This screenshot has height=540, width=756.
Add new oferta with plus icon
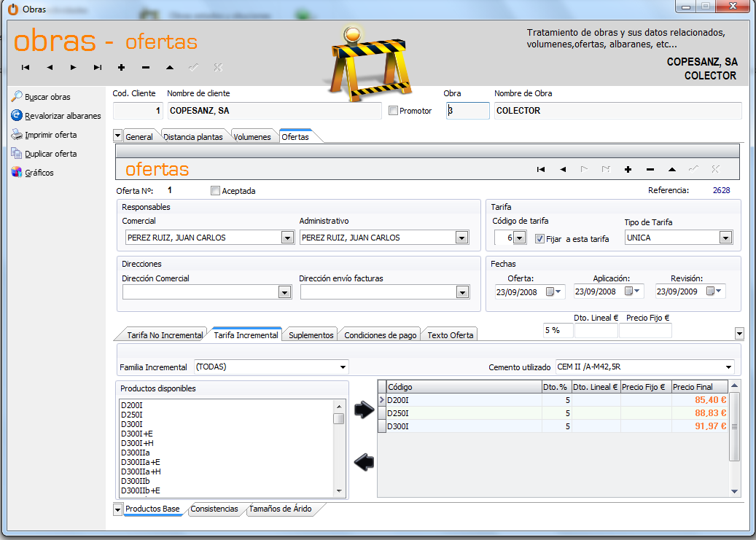628,169
